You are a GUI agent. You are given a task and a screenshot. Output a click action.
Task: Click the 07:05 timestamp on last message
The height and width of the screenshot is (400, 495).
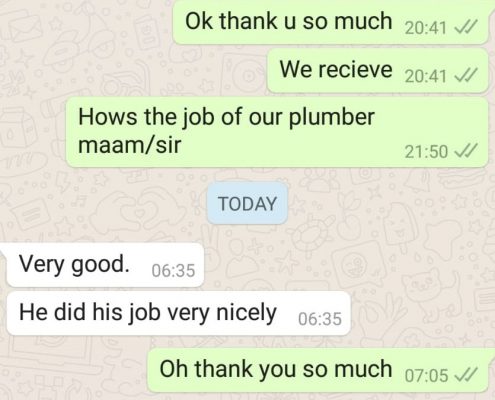(x=426, y=376)
